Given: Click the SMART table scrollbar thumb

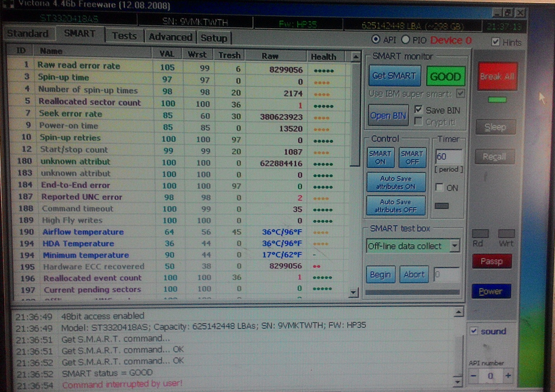Looking at the screenshot, I should [355, 114].
